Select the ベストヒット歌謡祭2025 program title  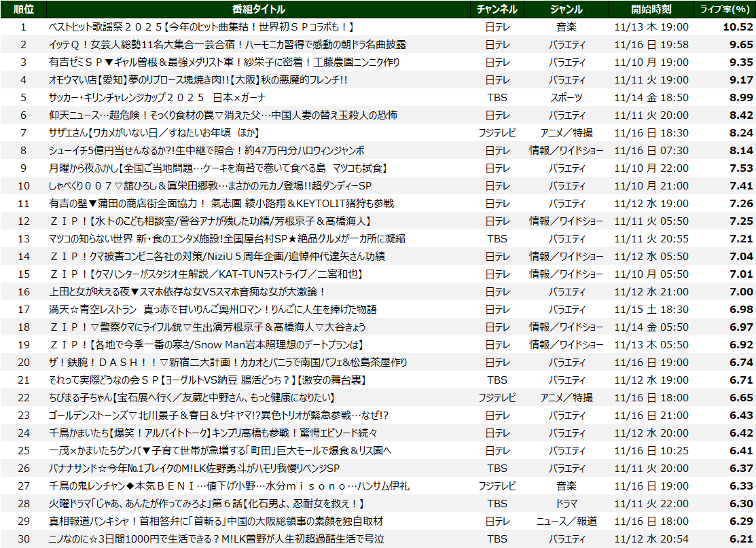pyautogui.click(x=202, y=27)
